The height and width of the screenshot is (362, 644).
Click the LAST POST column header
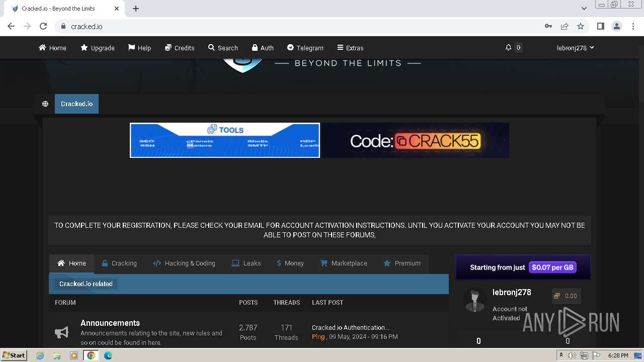[328, 303]
